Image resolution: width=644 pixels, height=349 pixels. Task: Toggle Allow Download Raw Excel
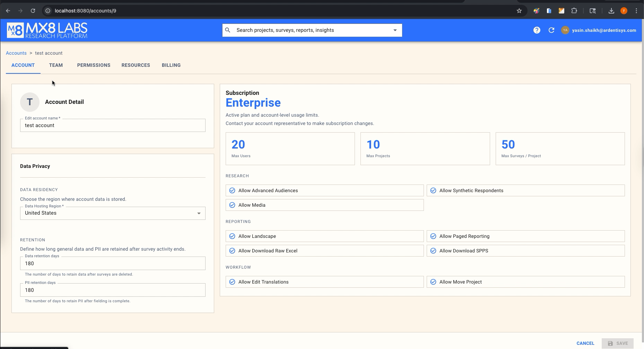[232, 251]
